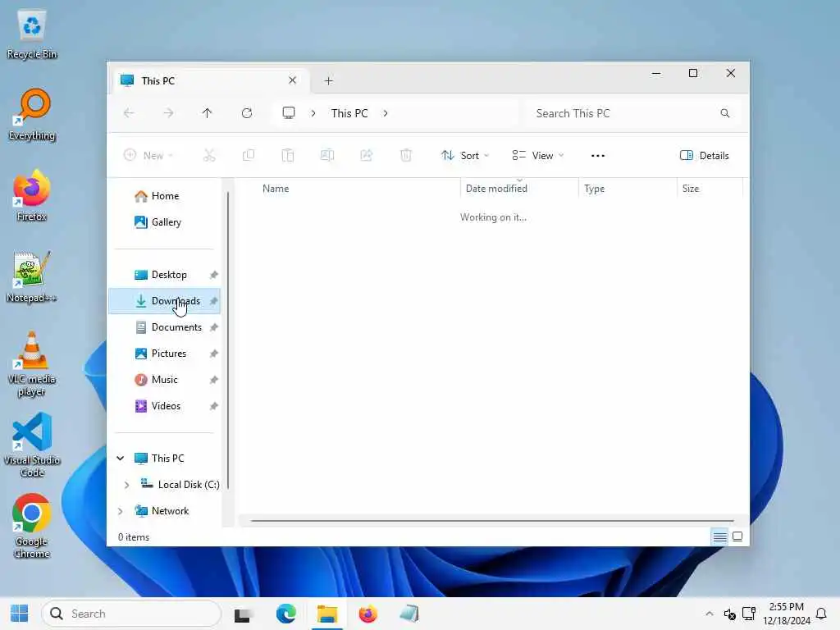Open the Sort dropdown

click(465, 155)
